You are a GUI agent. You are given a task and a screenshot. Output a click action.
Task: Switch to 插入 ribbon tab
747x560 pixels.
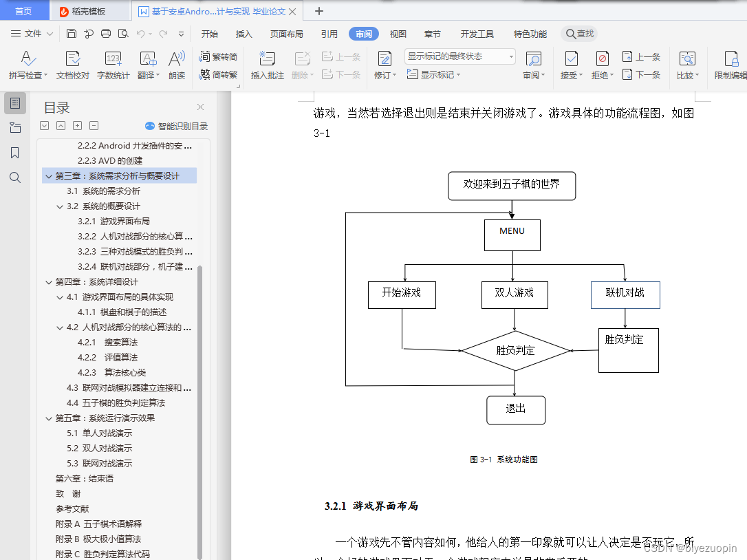tap(244, 33)
